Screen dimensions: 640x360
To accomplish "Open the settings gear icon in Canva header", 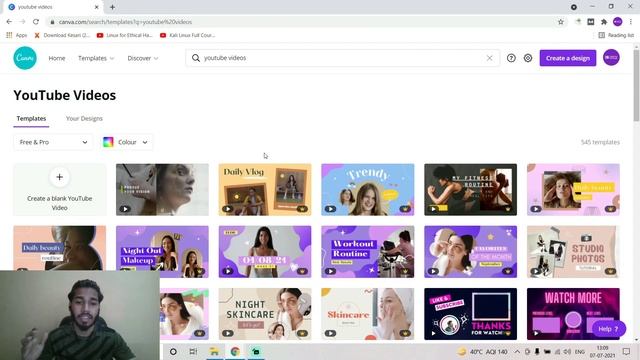I will click(x=528, y=58).
